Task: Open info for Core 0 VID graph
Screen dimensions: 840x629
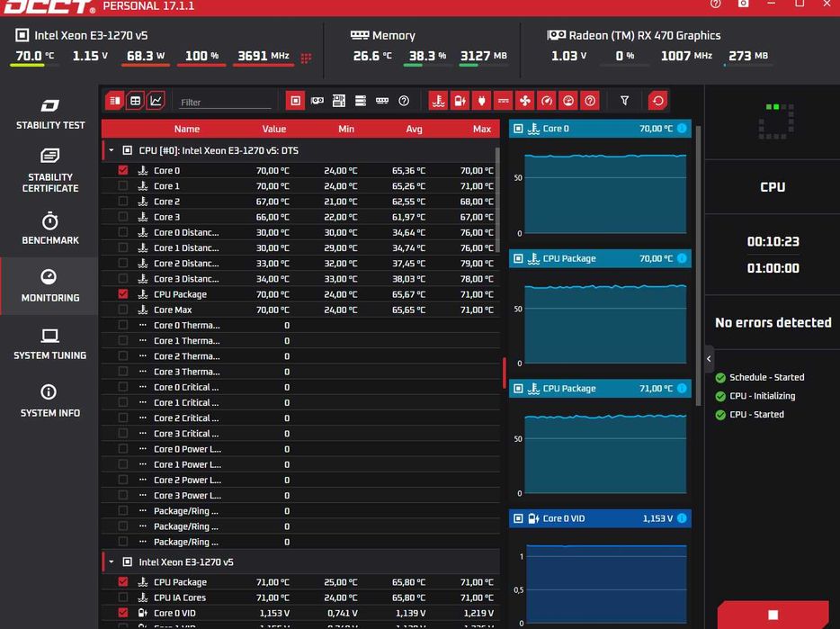Action: pyautogui.click(x=682, y=518)
